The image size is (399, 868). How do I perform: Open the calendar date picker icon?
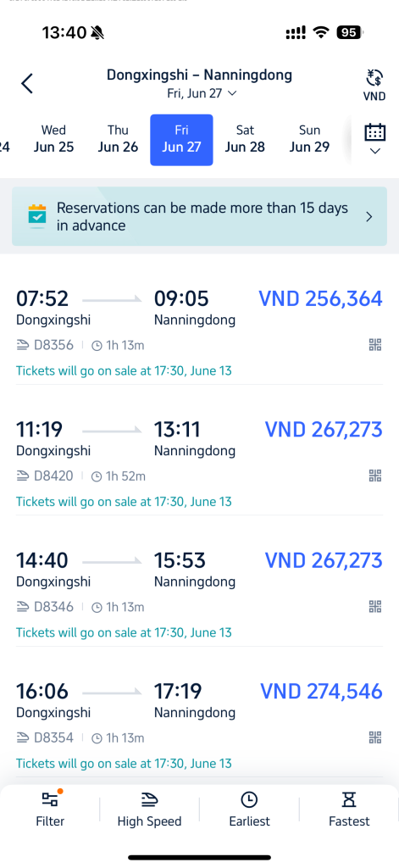click(x=374, y=132)
